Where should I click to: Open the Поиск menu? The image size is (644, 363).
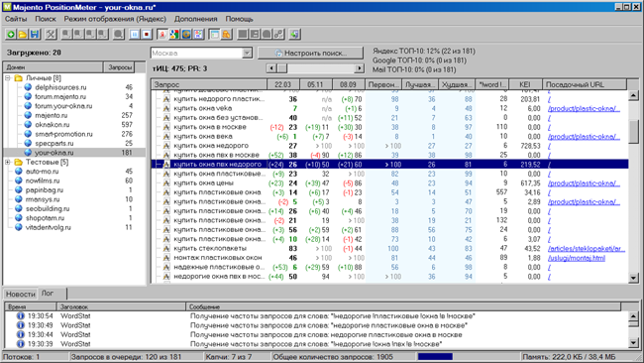point(46,19)
